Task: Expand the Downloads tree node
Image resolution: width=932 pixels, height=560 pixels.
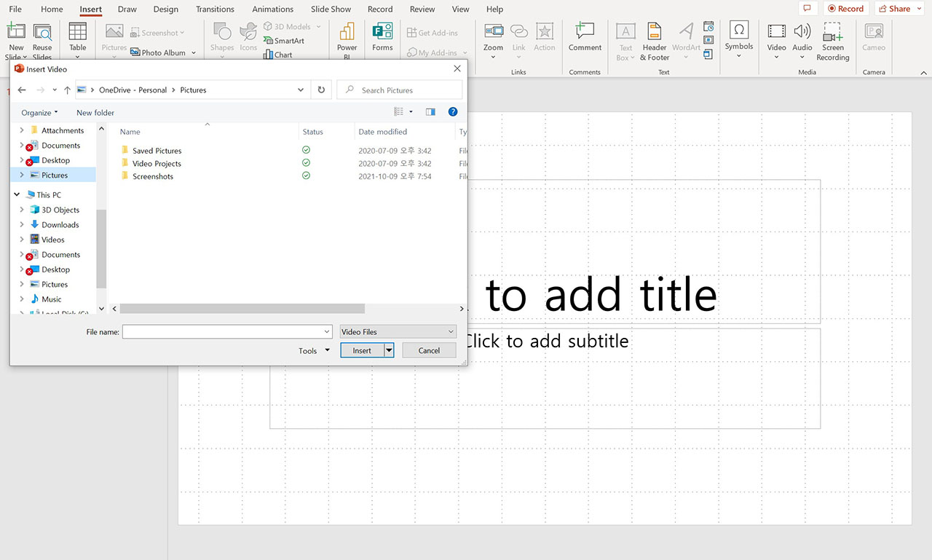Action: click(x=22, y=225)
